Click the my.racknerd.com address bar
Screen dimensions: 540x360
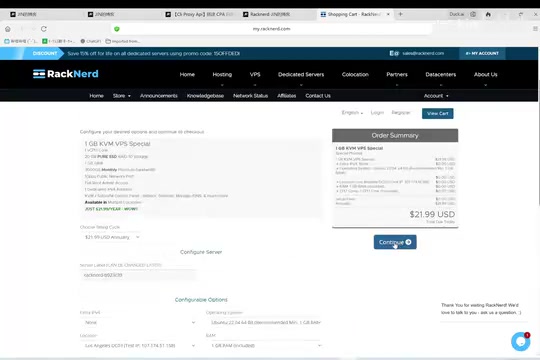(271, 29)
